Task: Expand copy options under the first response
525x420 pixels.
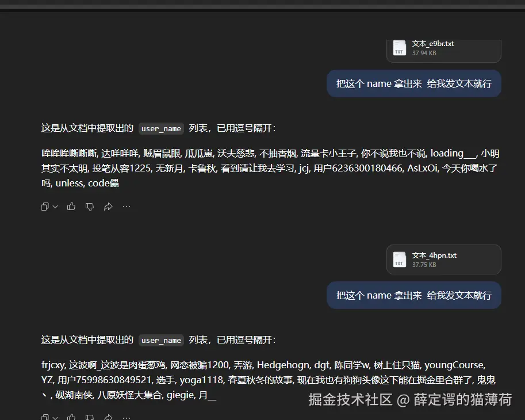Action: coord(55,207)
